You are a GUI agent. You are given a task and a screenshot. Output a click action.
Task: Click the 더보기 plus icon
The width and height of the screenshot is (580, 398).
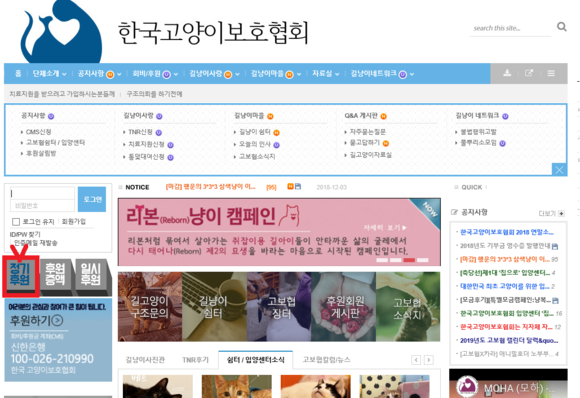click(x=561, y=213)
